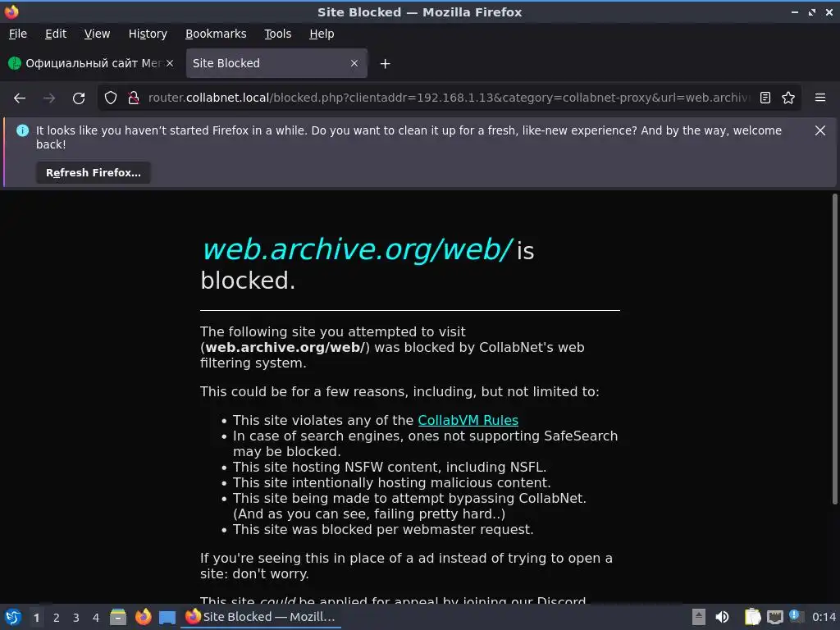Follow the CollabVM Rules link

(x=468, y=421)
